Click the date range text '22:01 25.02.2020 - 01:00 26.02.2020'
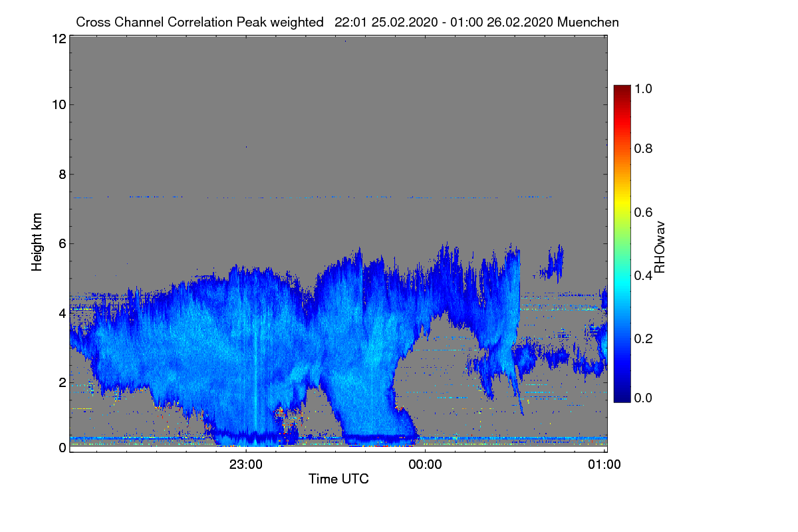Viewport: 798px width, 532px height. tap(444, 22)
